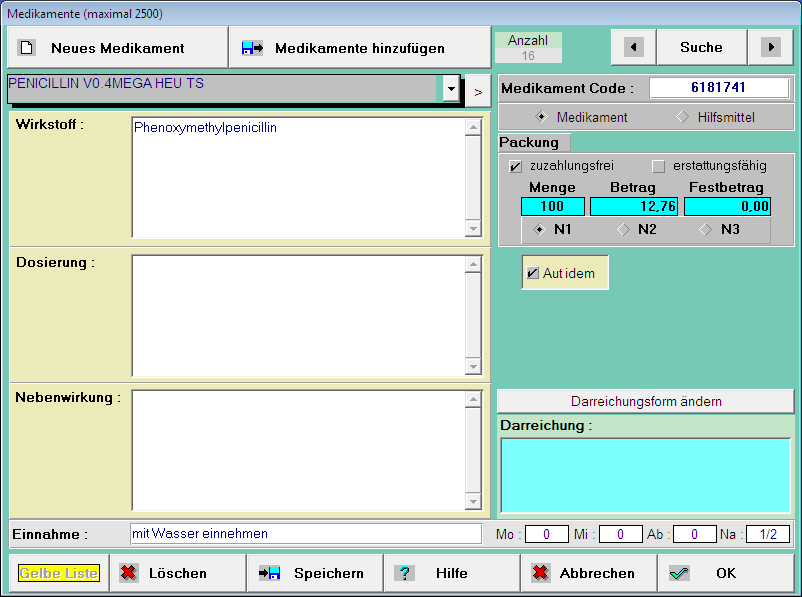The height and width of the screenshot is (597, 802).
Task: Select the Hilfsmittel radio option
Action: (x=683, y=117)
